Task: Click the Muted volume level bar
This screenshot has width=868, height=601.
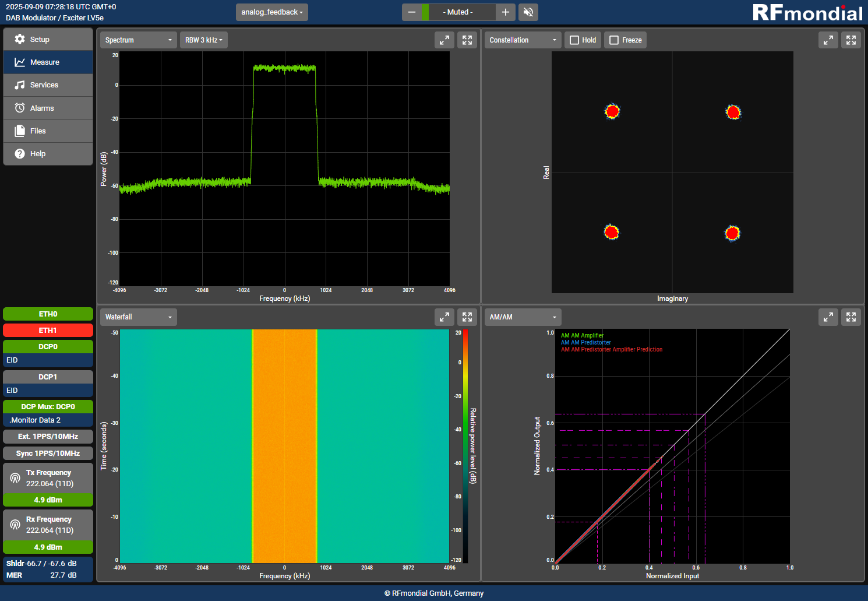Action: [x=458, y=12]
